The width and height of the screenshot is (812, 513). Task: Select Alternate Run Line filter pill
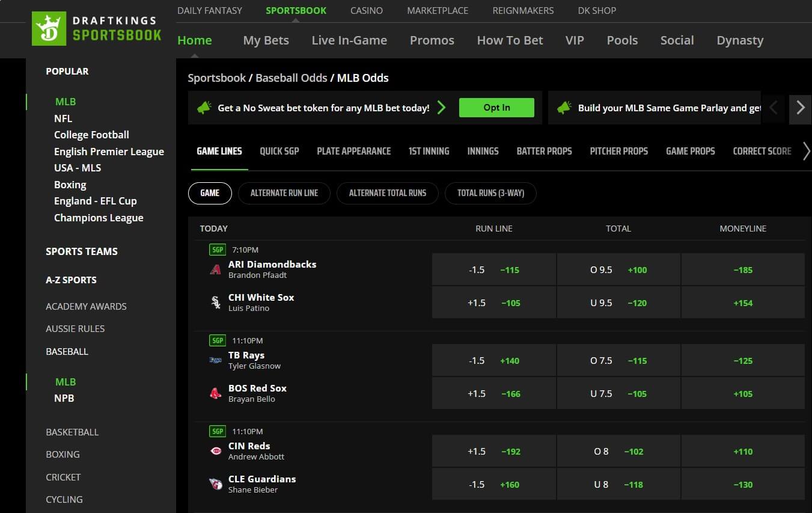284,193
